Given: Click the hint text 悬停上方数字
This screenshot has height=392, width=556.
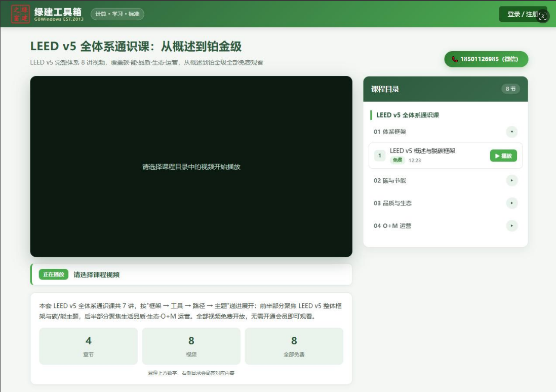Looking at the screenshot, I should coord(191,373).
